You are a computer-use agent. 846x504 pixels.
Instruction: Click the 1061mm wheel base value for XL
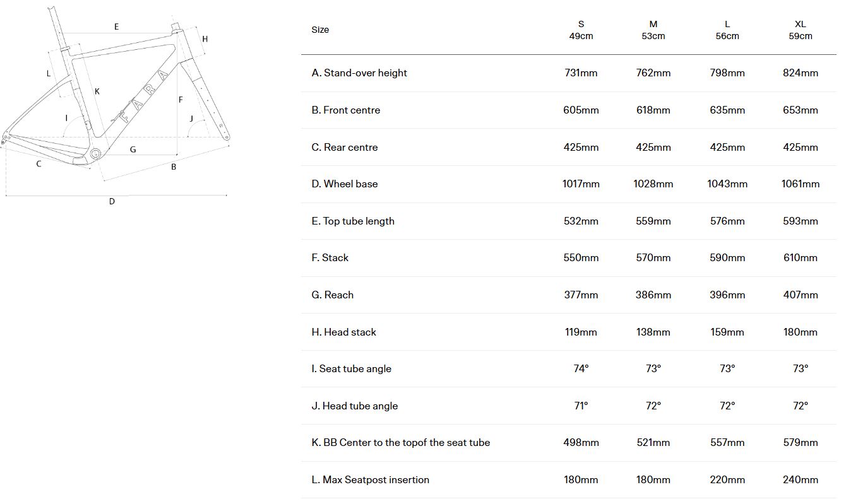800,184
